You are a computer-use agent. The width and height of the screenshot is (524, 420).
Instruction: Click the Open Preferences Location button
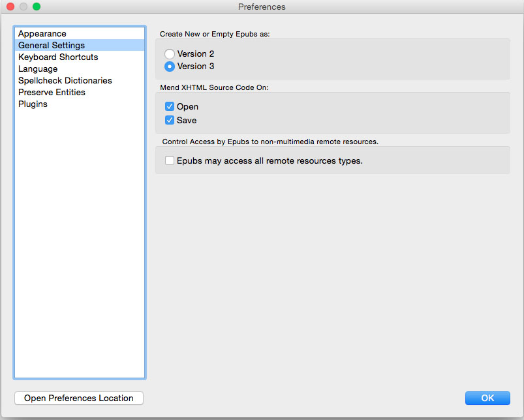coord(79,398)
